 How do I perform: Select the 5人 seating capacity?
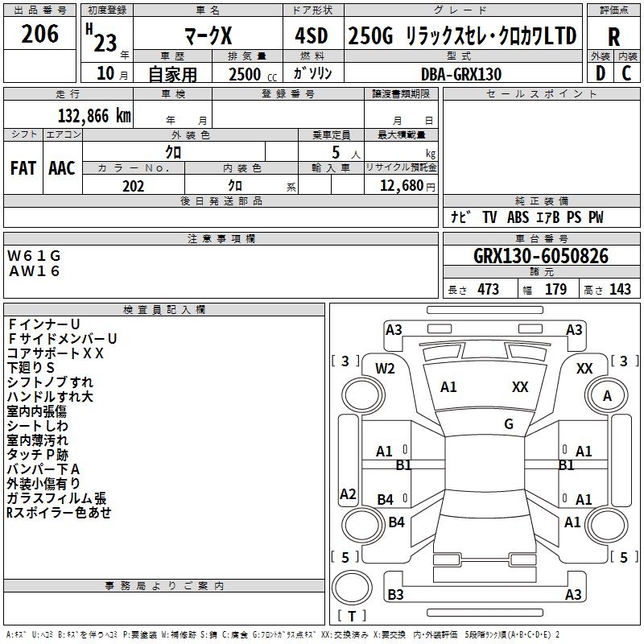(345, 153)
